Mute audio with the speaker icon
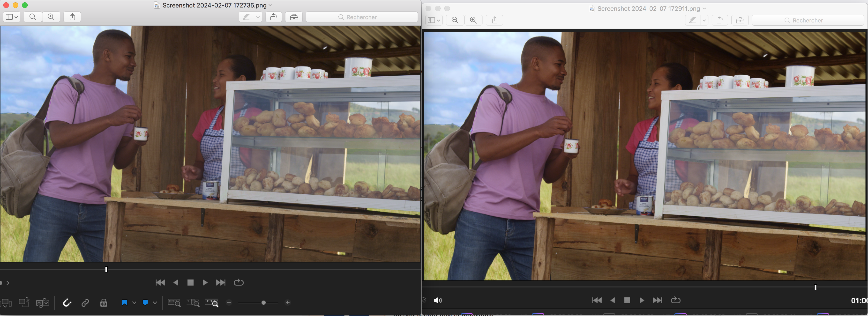Image resolution: width=868 pixels, height=316 pixels. [438, 300]
